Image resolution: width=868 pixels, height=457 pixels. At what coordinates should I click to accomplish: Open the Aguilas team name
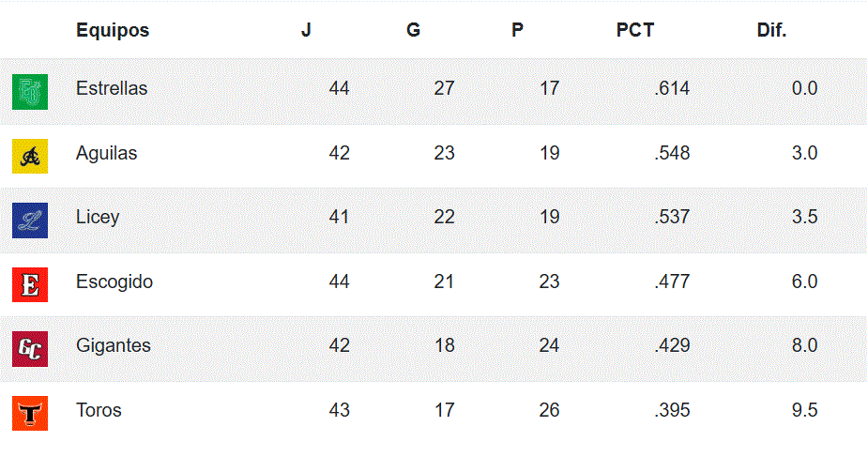pyautogui.click(x=106, y=153)
